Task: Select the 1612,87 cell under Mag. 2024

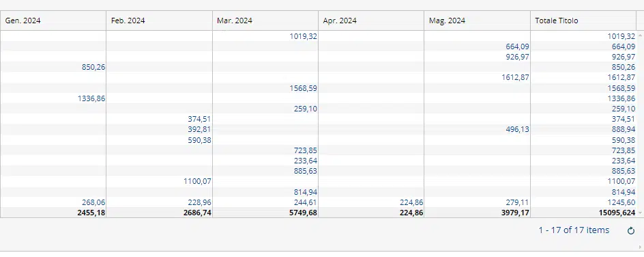Action: pos(515,78)
